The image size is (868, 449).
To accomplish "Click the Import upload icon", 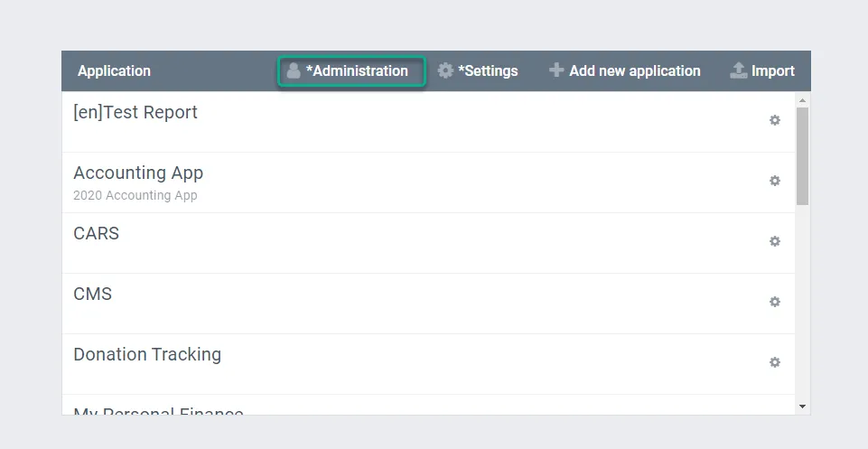I will (x=739, y=70).
